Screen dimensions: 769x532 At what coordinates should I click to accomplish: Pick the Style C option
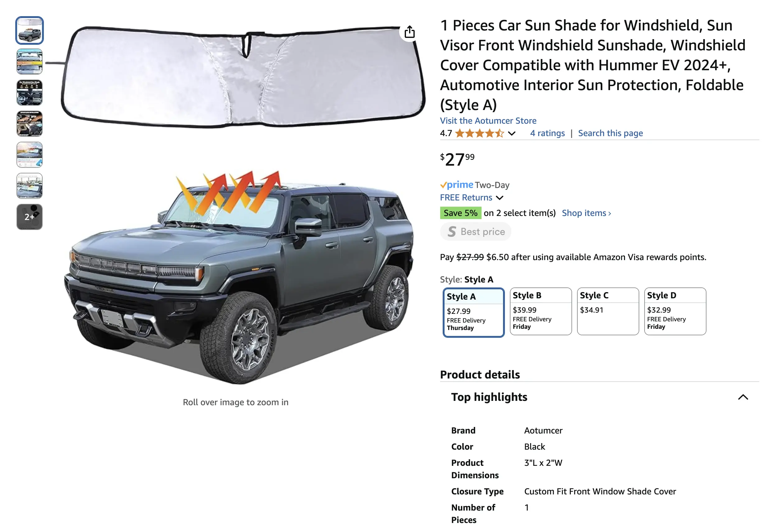tap(608, 311)
